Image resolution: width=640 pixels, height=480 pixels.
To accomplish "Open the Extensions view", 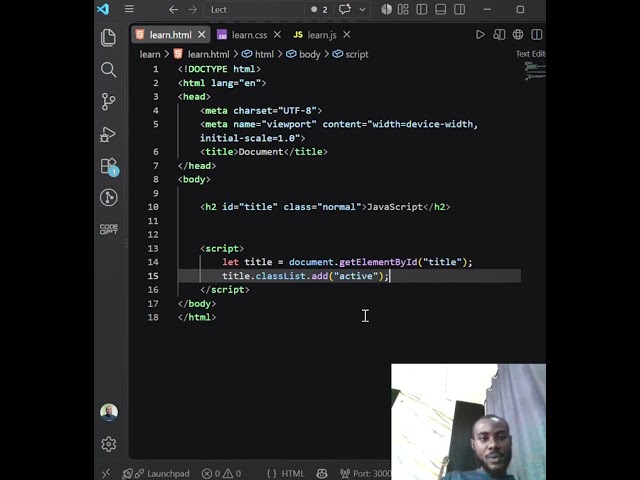I will [109, 167].
